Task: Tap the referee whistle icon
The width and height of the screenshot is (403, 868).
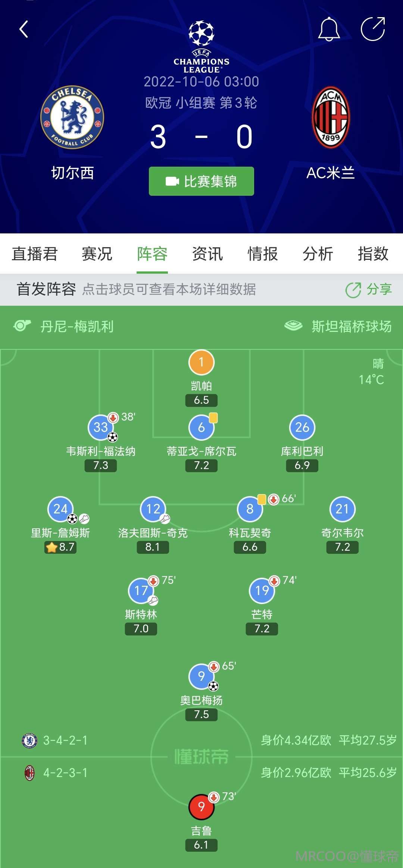Action: [22, 326]
